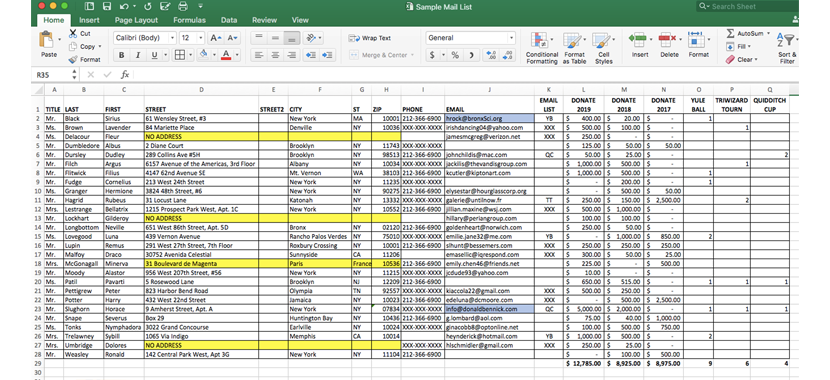
Task: Open the customize quick access toolbar arrow
Action: point(200,7)
